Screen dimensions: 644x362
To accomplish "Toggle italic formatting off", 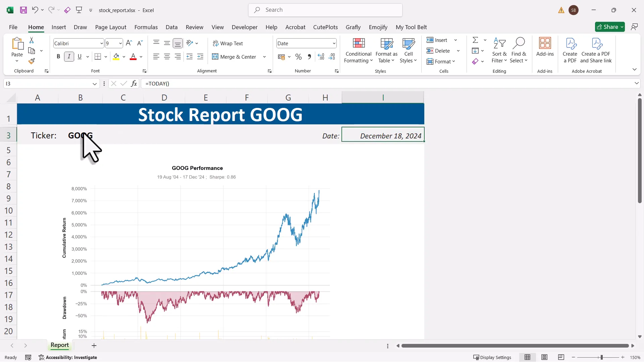I will coord(69,56).
